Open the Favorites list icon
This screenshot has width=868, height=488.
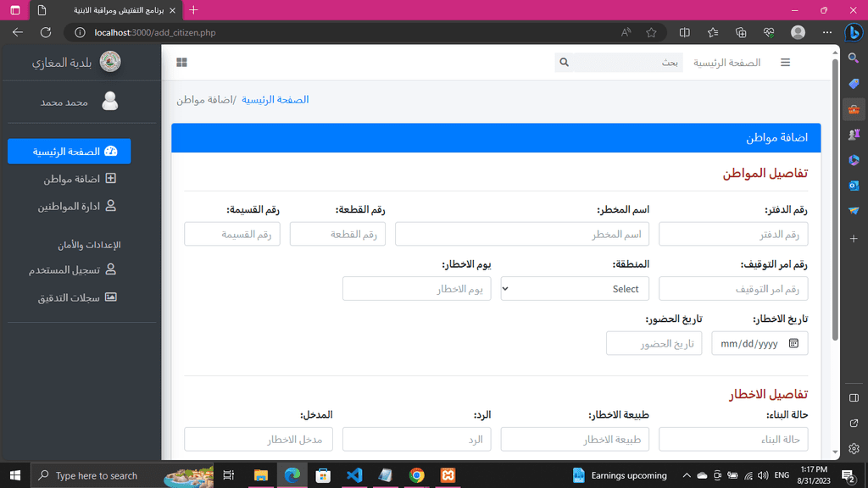713,33
